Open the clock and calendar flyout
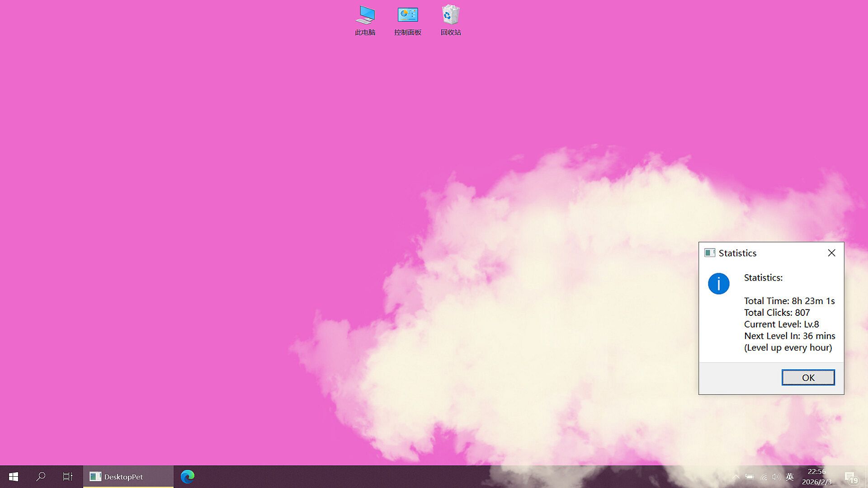 coord(816,477)
